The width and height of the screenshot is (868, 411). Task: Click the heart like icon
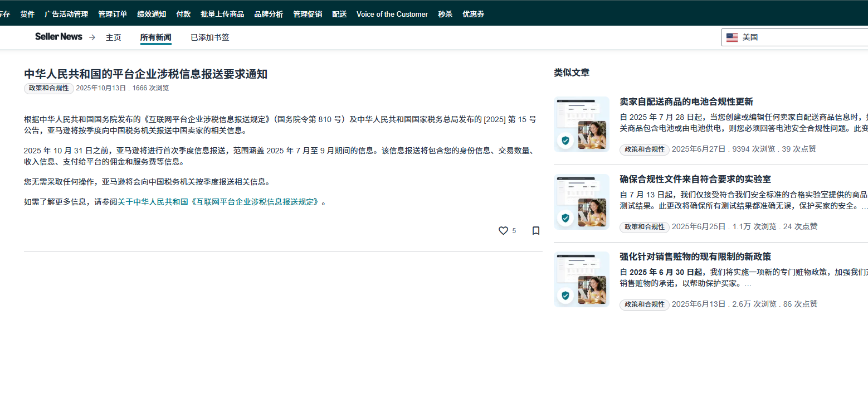[503, 230]
